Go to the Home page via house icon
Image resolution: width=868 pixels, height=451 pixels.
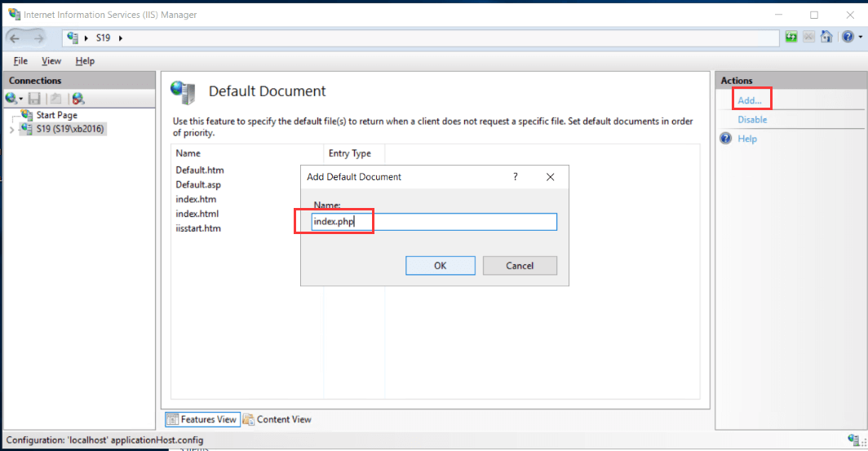826,38
